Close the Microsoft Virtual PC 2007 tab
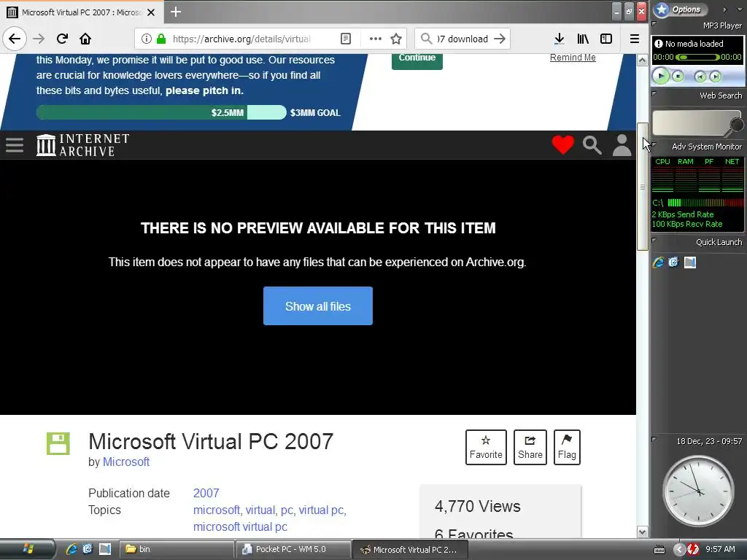 (151, 12)
